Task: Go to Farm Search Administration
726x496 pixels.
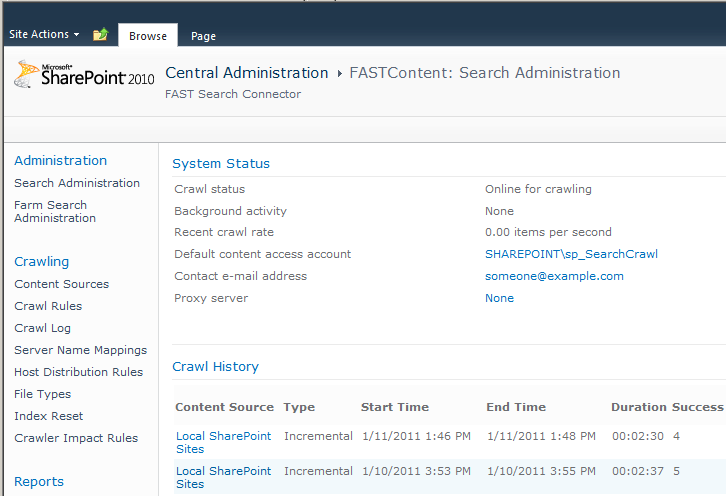Action: click(55, 211)
